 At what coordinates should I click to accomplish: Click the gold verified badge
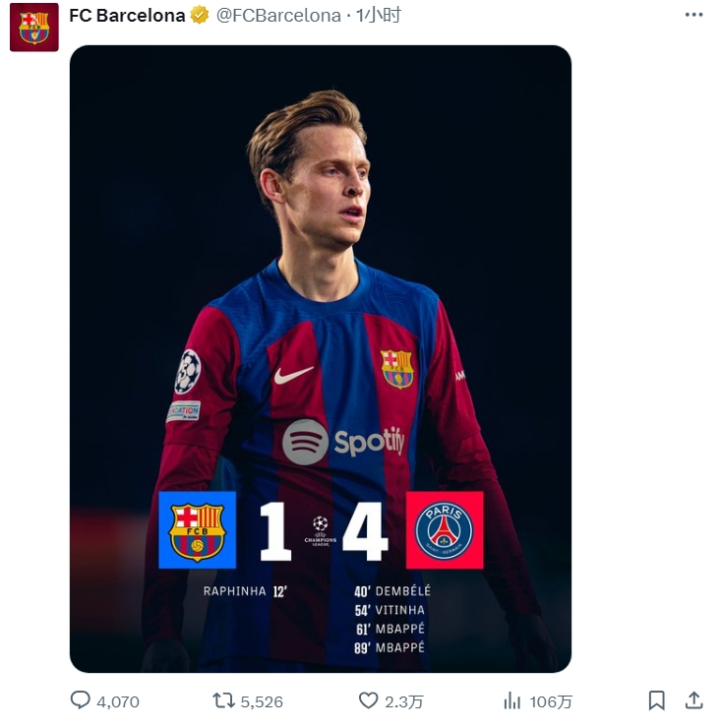[x=200, y=16]
